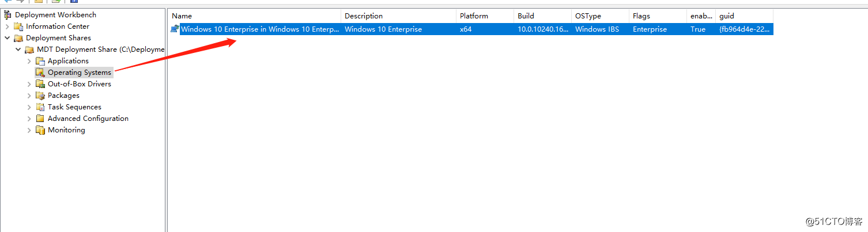Open the Out-of-Box Drivers tree label
The width and height of the screenshot is (868, 232).
coord(80,84)
